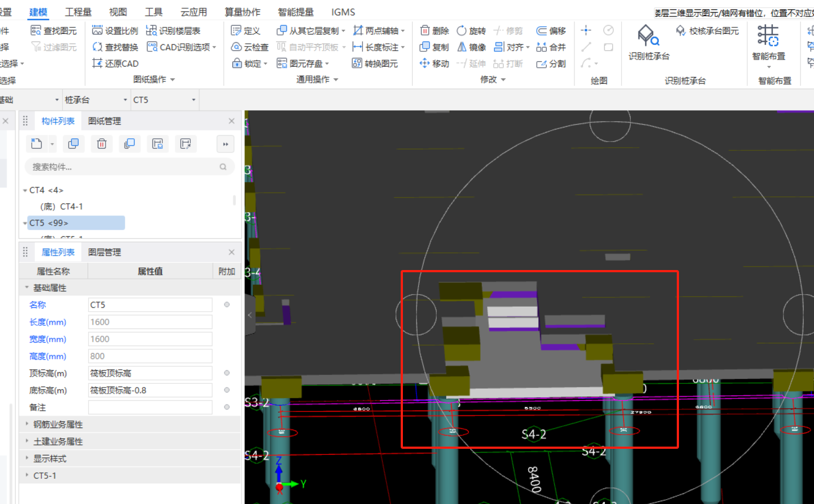Toggle 附加 circle for 名称 row
The height and width of the screenshot is (504, 814).
tap(227, 304)
